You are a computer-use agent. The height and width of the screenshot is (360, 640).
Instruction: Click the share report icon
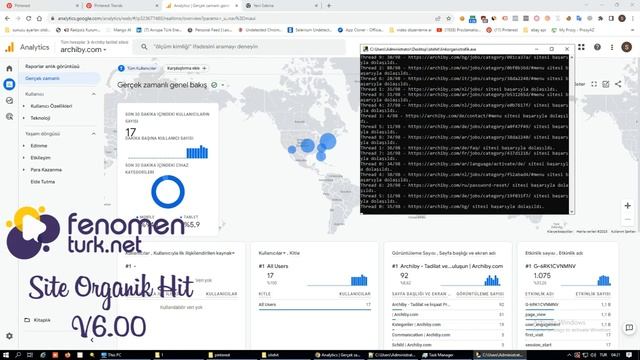(x=618, y=84)
